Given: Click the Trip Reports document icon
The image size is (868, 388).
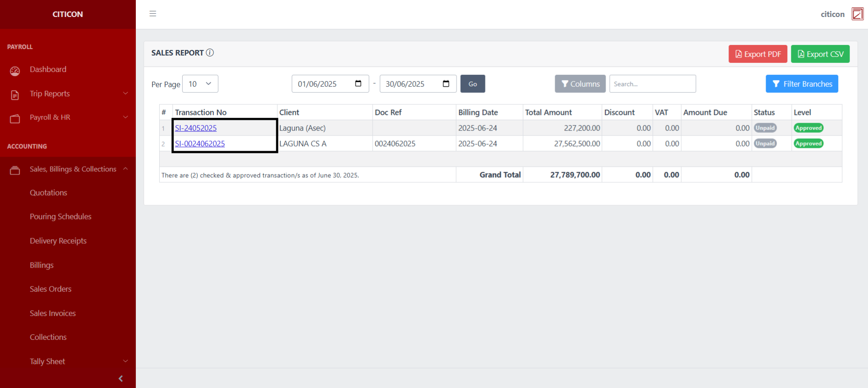Looking at the screenshot, I should pyautogui.click(x=15, y=95).
